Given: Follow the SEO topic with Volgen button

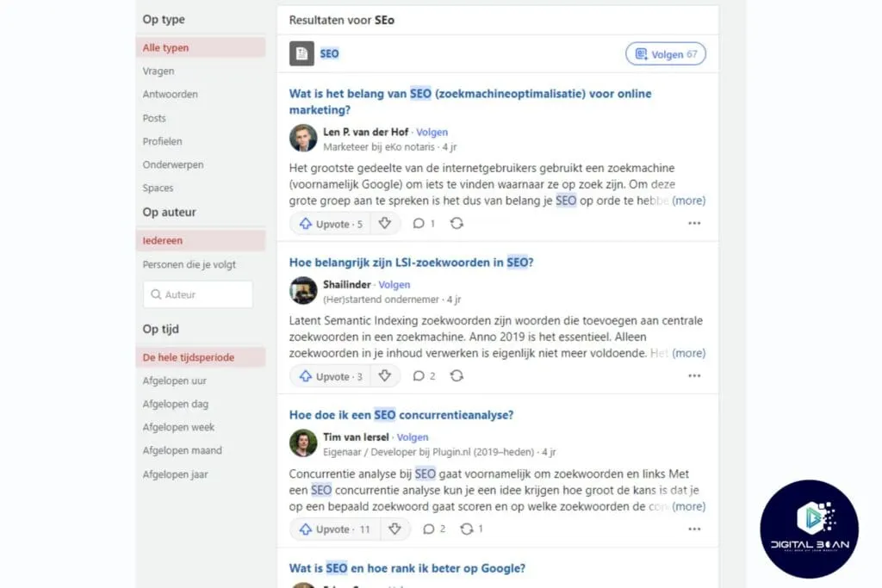Looking at the screenshot, I should point(666,54).
